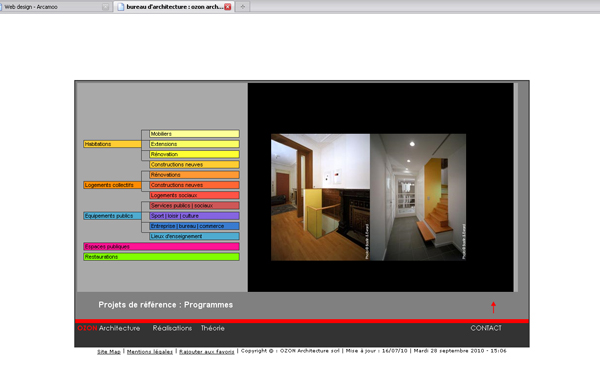The height and width of the screenshot is (367, 600).
Task: Open the Site Map link
Action: pos(109,352)
